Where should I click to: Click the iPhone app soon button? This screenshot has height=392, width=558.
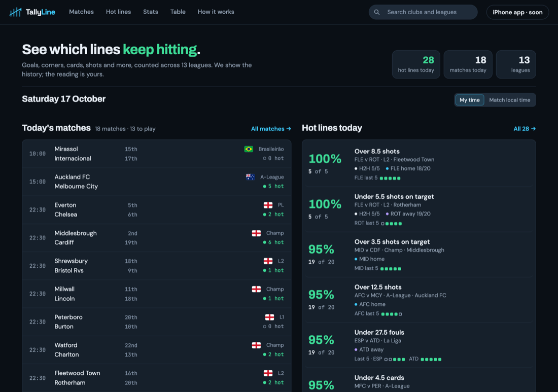pos(517,12)
